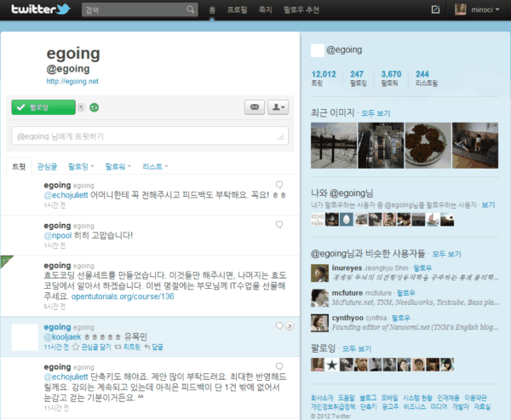Image resolution: width=511 pixels, height=420 pixels.
Task: Open the sofa recent image
Action: [x=475, y=146]
